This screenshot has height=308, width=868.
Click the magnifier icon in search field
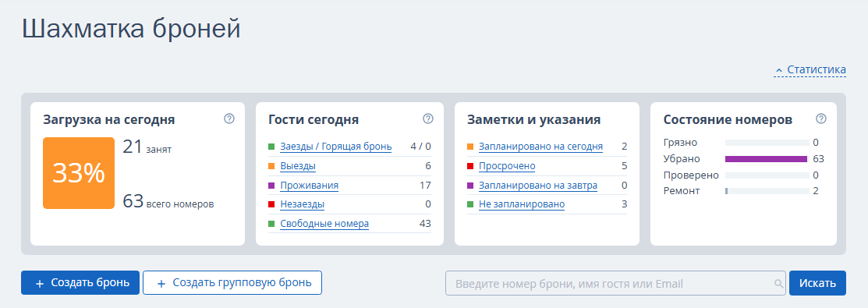(778, 284)
